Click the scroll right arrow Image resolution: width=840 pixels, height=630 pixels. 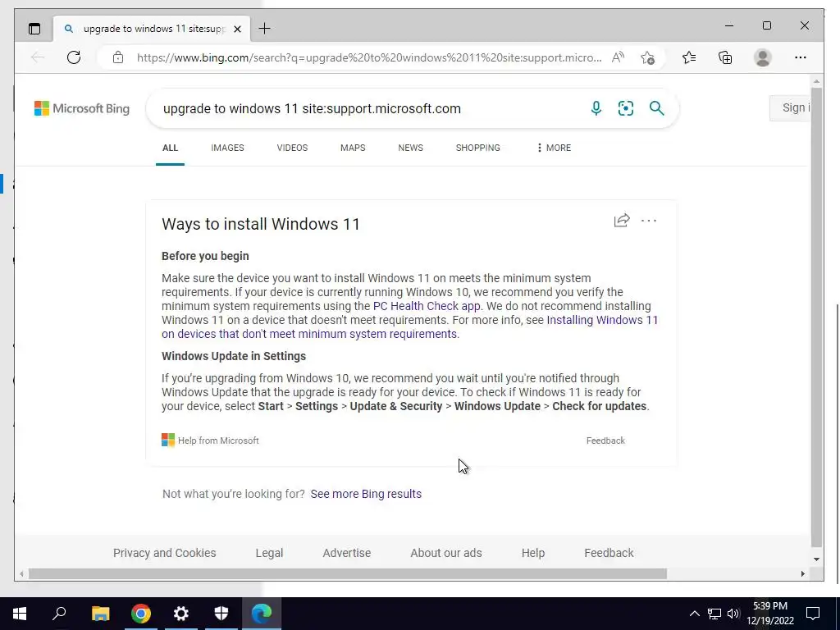point(802,573)
